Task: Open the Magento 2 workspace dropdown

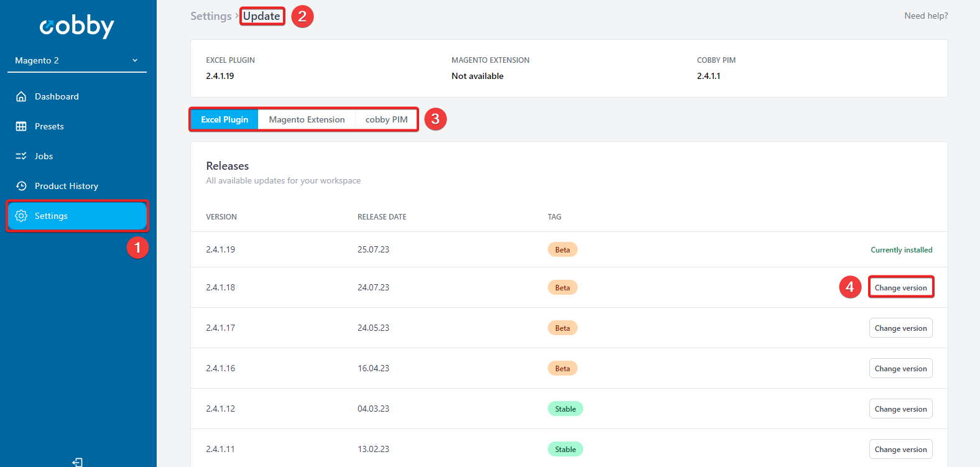Action: [77, 60]
